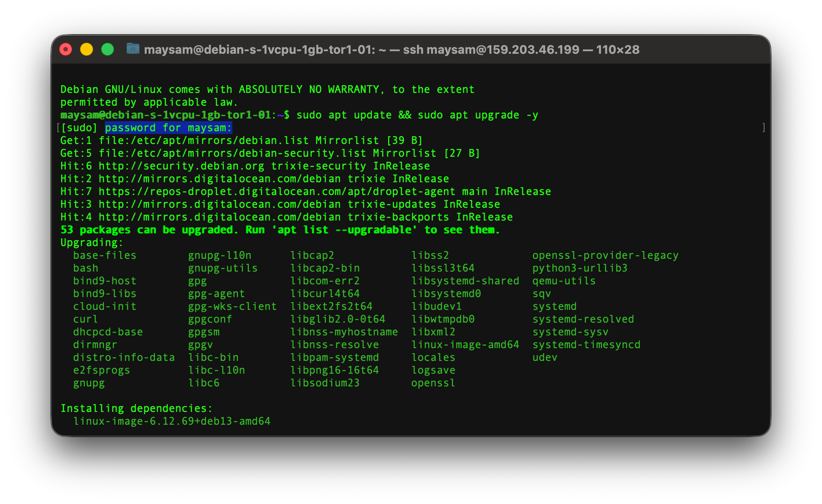822x504 pixels.
Task: Click the 'udev' package name
Action: [545, 357]
